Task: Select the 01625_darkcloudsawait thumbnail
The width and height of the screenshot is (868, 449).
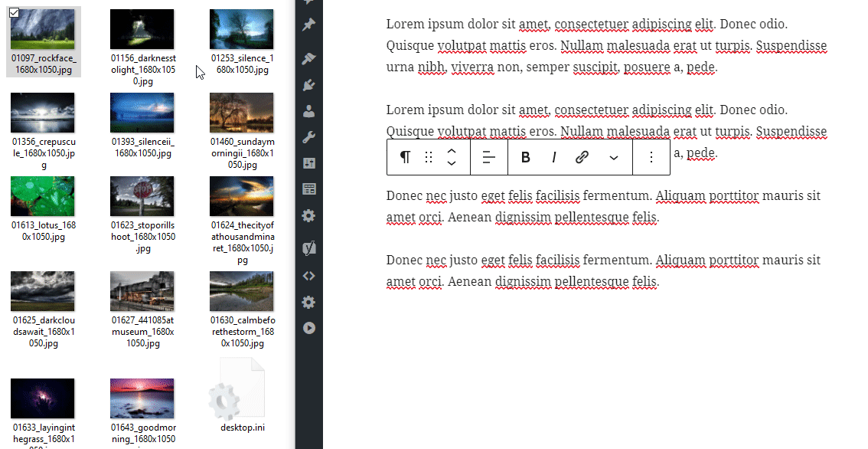Action: point(43,291)
